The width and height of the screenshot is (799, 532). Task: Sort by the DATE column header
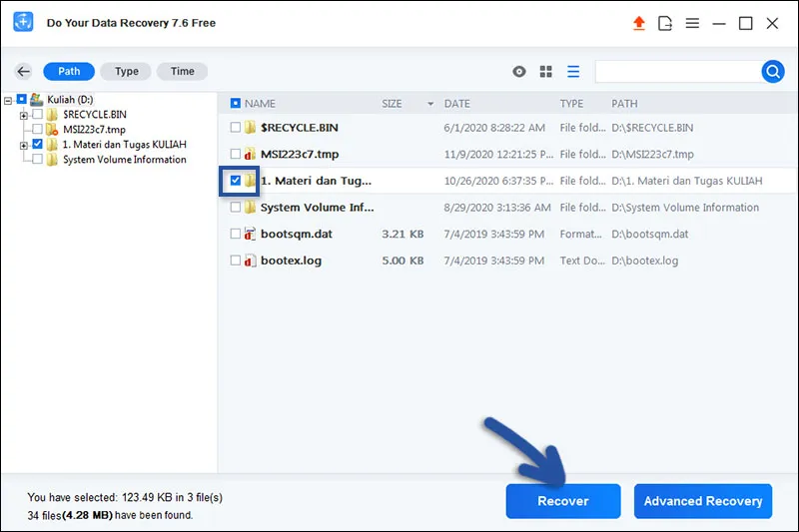(x=457, y=104)
